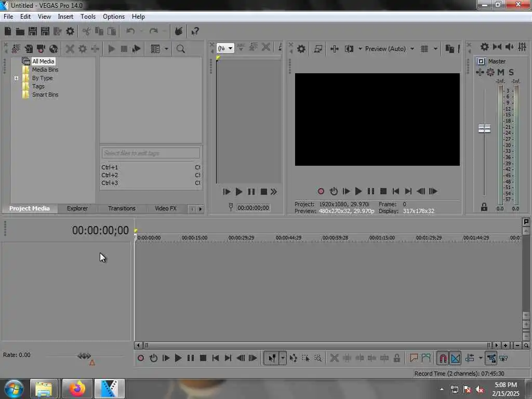This screenshot has height=399, width=532.
Task: Select the Zoom Edit tool magnifier
Action: click(x=318, y=358)
